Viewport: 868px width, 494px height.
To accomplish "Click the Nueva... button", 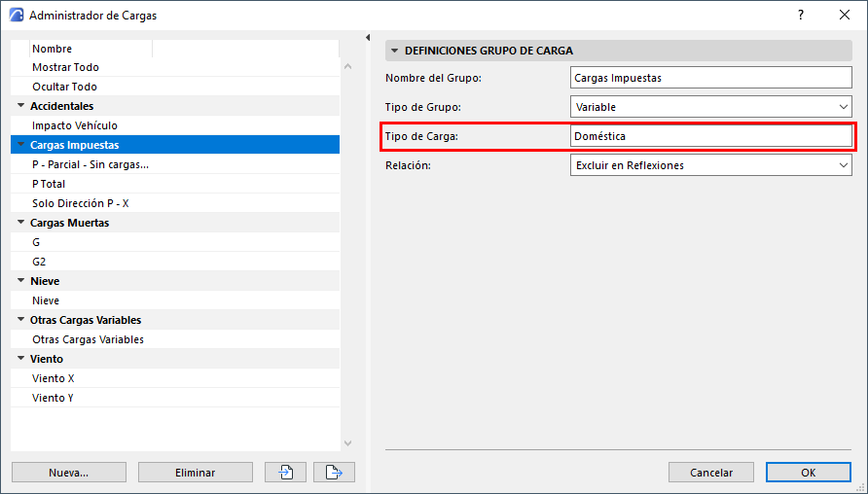I will [x=69, y=473].
